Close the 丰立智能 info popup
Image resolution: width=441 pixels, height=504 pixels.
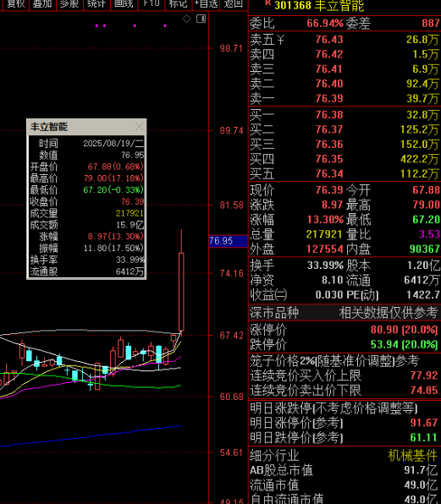tap(140, 127)
